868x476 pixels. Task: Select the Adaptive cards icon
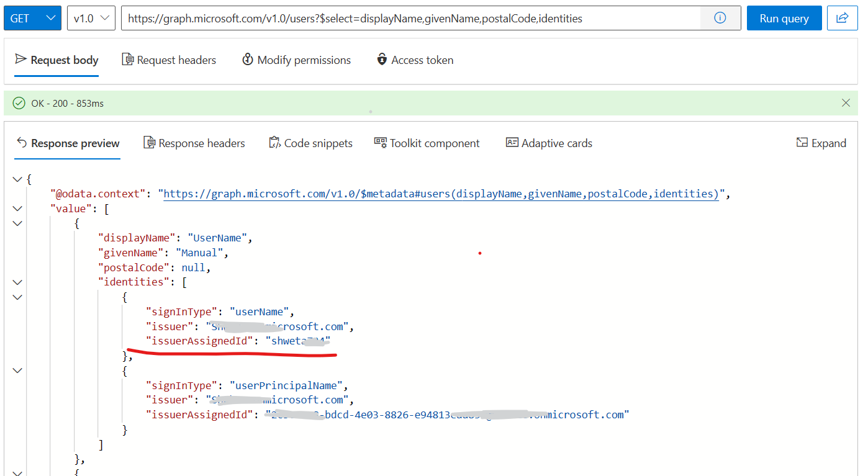[x=511, y=143]
